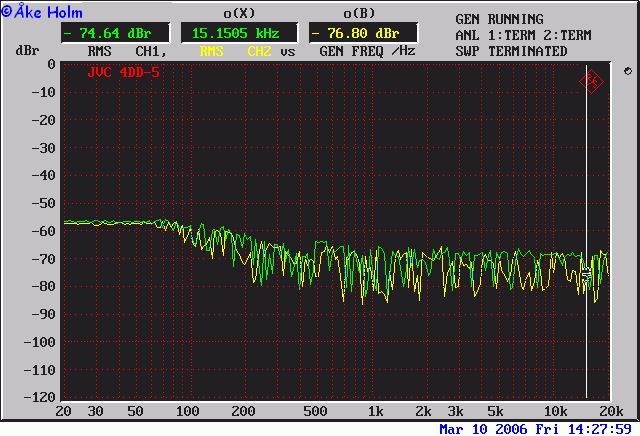Screen dimensions: 640x436
Task: Click the '2k' X-axis frequency label
Action: pos(423,411)
